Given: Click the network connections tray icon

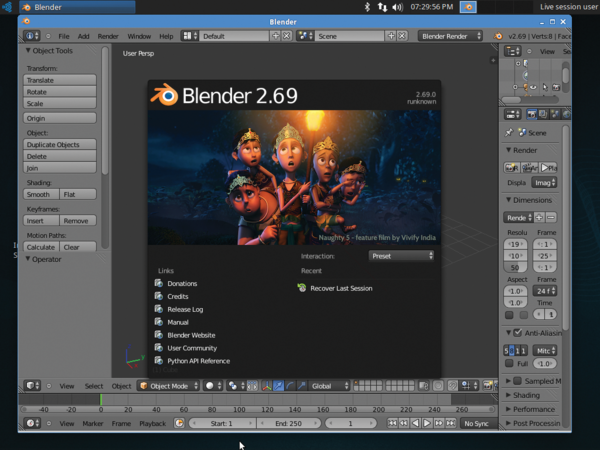Looking at the screenshot, I should click(x=382, y=7).
